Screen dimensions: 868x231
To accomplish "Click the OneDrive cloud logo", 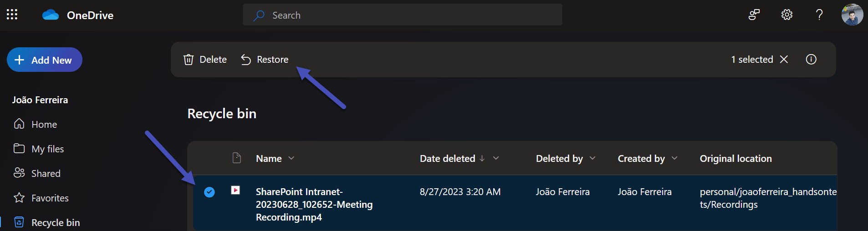I will pos(51,15).
